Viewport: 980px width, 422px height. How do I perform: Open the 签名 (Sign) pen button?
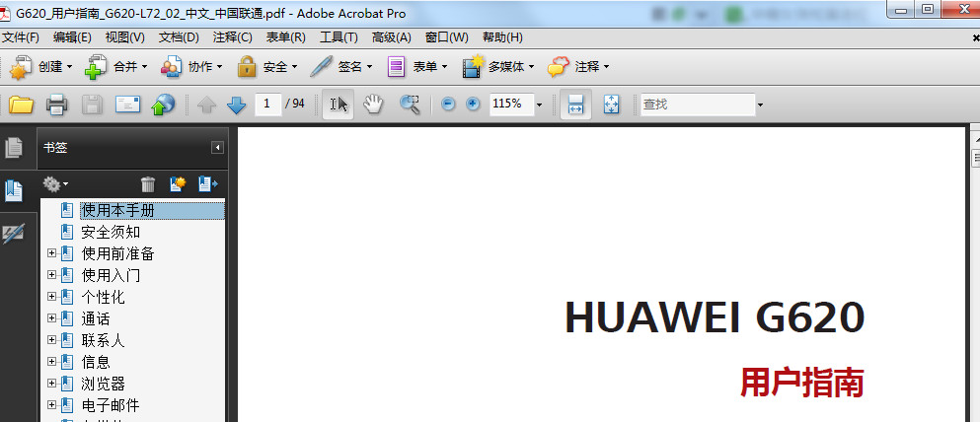(341, 67)
